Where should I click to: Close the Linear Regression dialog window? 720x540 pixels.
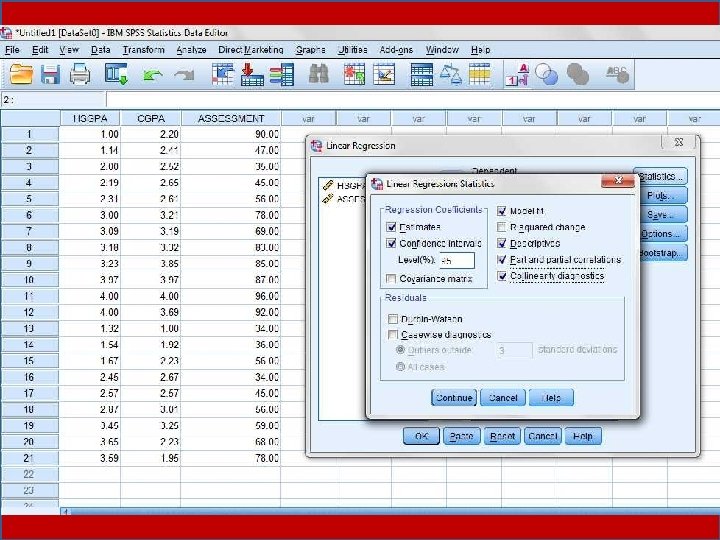679,142
